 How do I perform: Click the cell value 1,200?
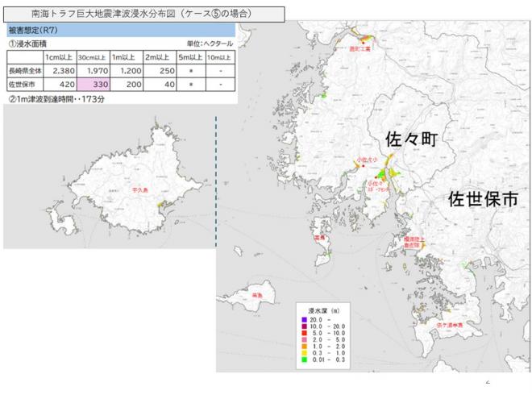tap(131, 71)
